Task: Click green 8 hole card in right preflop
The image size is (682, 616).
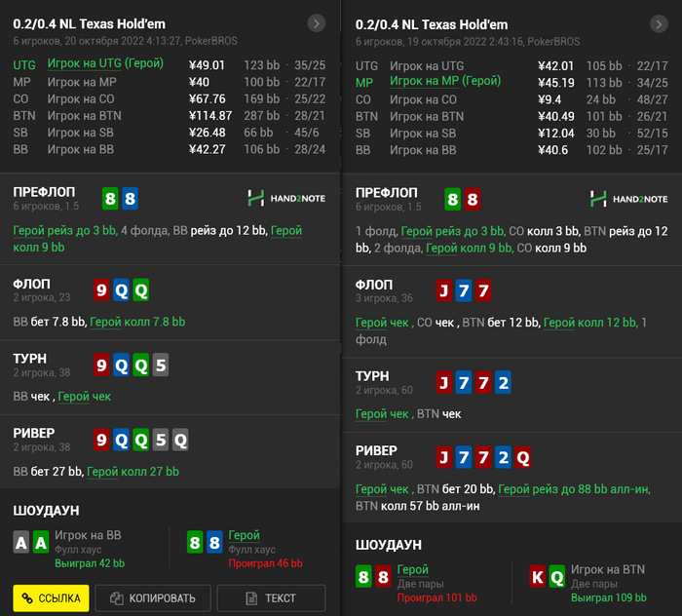Action: pos(453,200)
